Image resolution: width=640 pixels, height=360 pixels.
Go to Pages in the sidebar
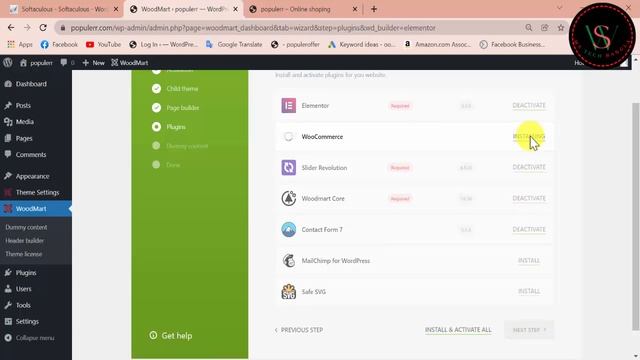(x=24, y=138)
